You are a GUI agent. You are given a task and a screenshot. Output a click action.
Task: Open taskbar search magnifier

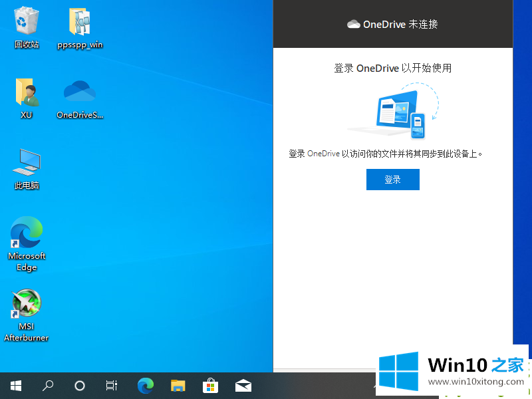coord(48,386)
